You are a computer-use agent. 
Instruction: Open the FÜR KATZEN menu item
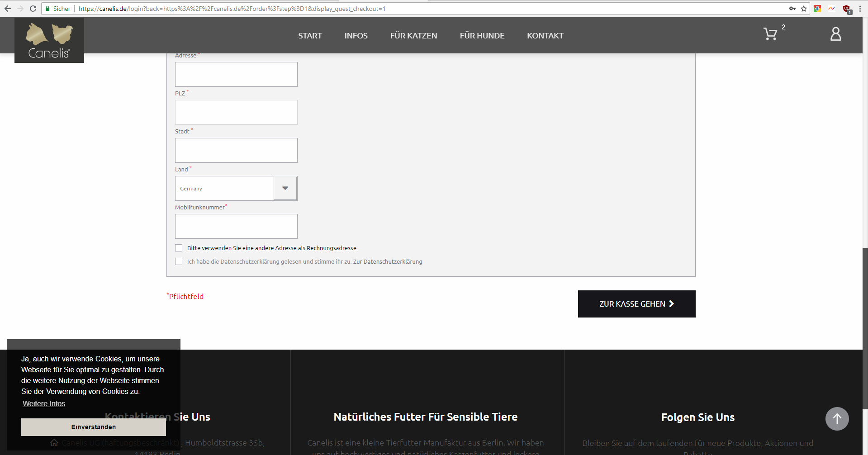(x=413, y=36)
